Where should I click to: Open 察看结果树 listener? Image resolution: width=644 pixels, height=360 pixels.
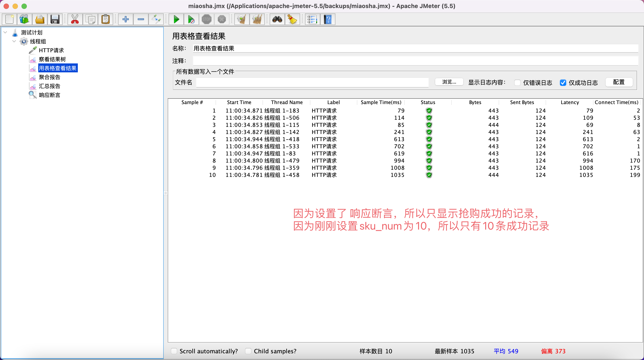click(x=52, y=59)
